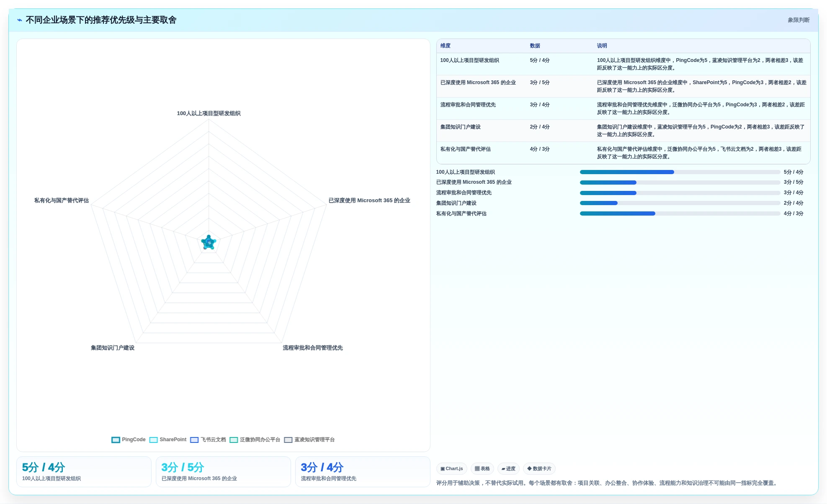827x504 pixels.
Task: Click the 说明 column header
Action: click(x=602, y=46)
